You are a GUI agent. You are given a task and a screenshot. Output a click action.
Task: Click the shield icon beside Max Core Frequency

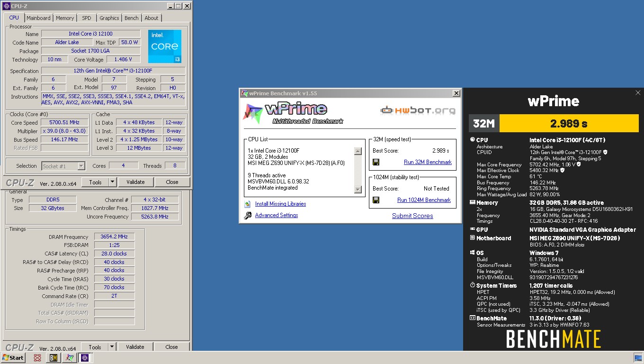click(x=579, y=164)
